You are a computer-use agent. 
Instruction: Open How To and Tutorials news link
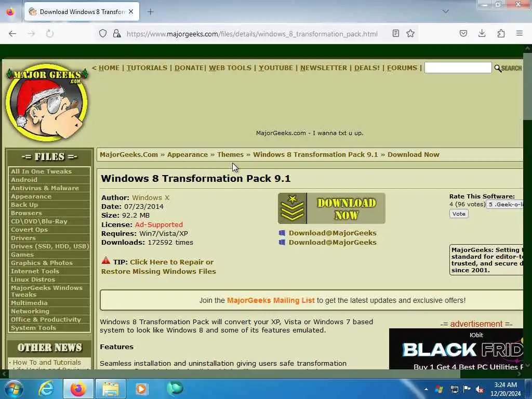point(47,362)
